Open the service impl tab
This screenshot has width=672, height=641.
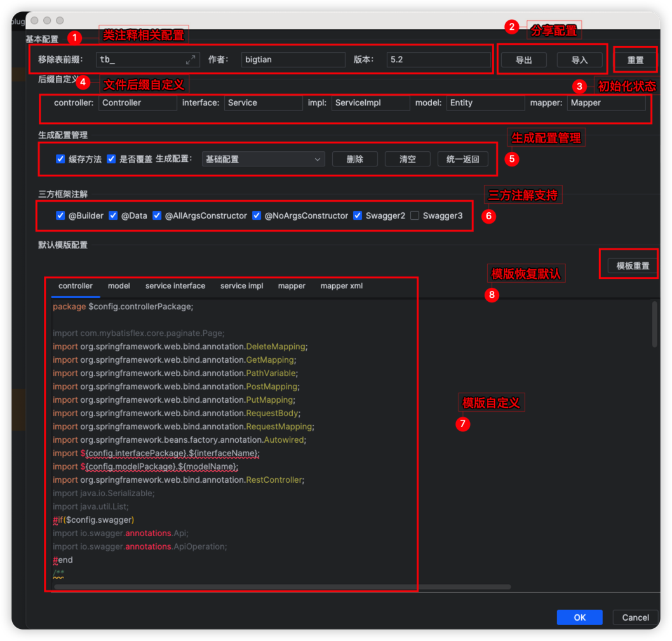pos(242,286)
